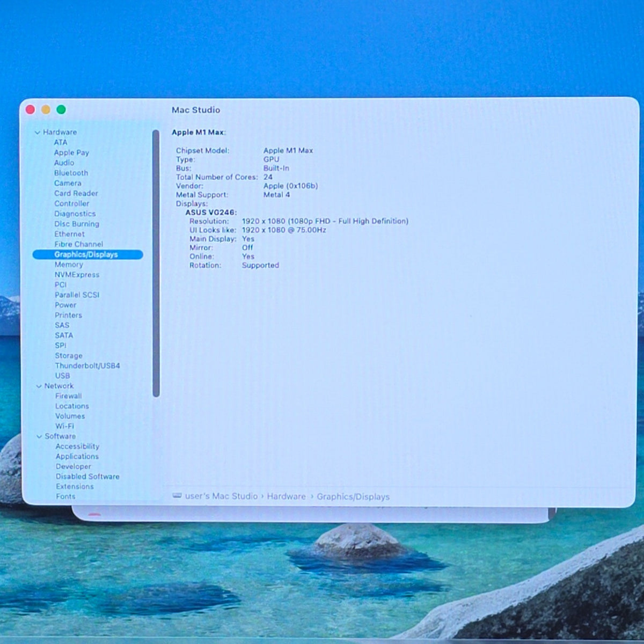Select ATA in the sidebar
Image resolution: width=644 pixels, height=644 pixels.
pos(61,142)
